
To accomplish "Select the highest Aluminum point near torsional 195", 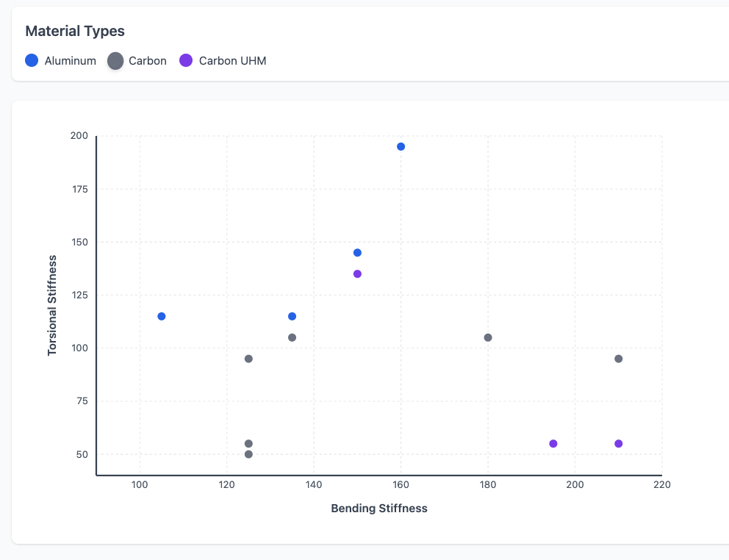I will click(x=401, y=147).
